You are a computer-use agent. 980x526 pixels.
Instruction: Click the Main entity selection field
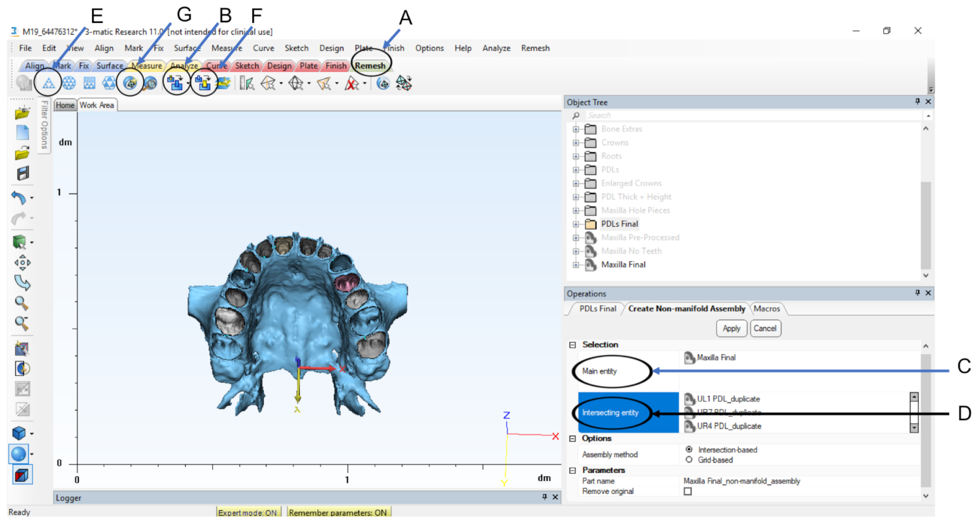[x=801, y=370]
